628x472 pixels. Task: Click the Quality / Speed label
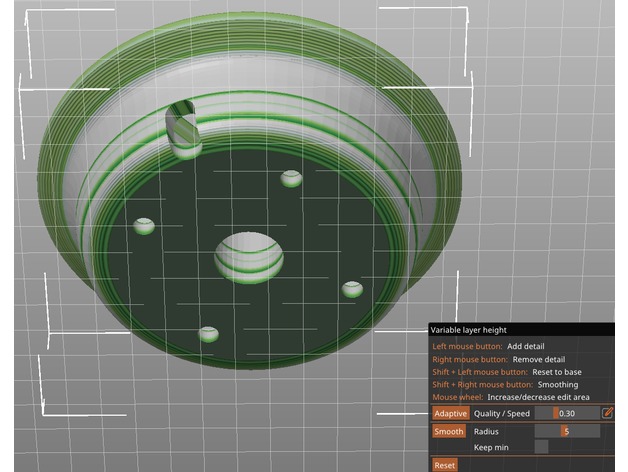[x=502, y=413]
